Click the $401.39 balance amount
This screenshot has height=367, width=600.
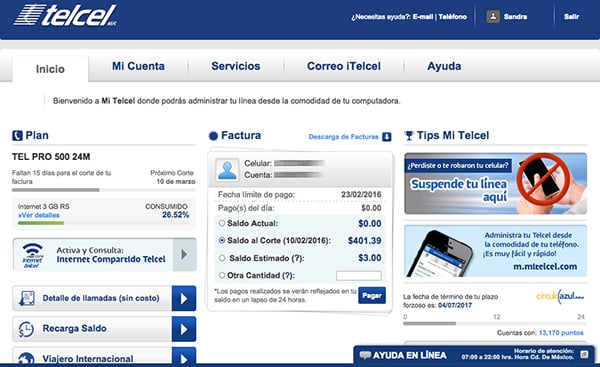364,241
